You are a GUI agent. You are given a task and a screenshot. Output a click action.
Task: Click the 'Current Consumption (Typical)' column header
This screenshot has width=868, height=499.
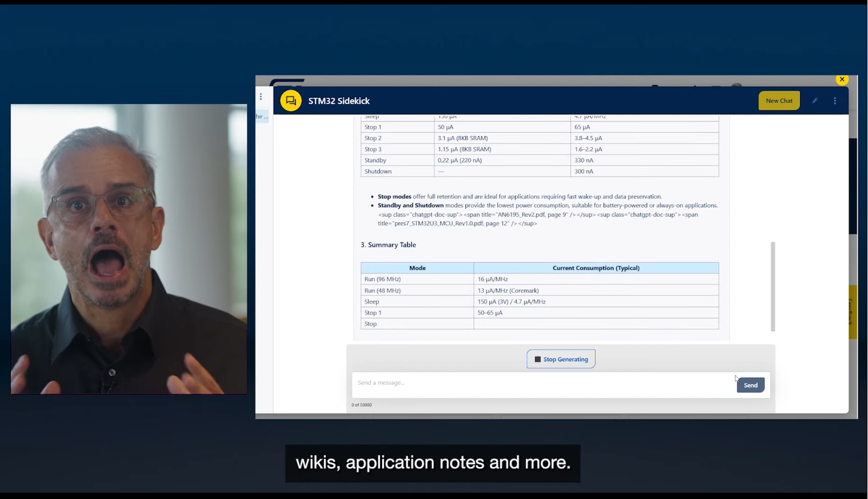point(596,268)
